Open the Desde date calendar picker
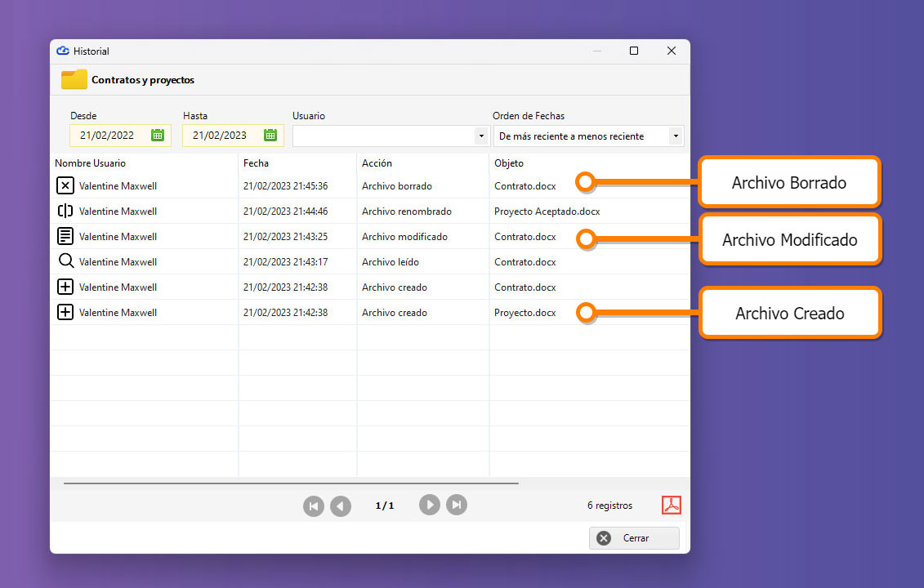The image size is (924, 588). 158,135
